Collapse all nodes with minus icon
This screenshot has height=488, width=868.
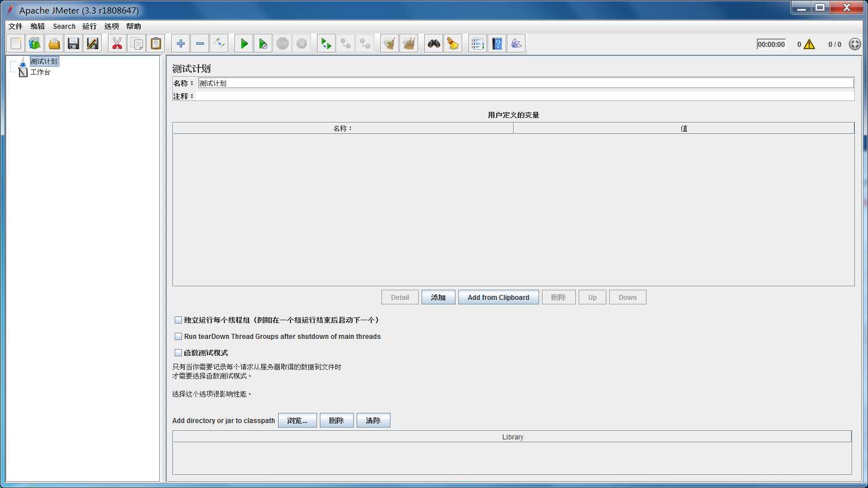(200, 43)
